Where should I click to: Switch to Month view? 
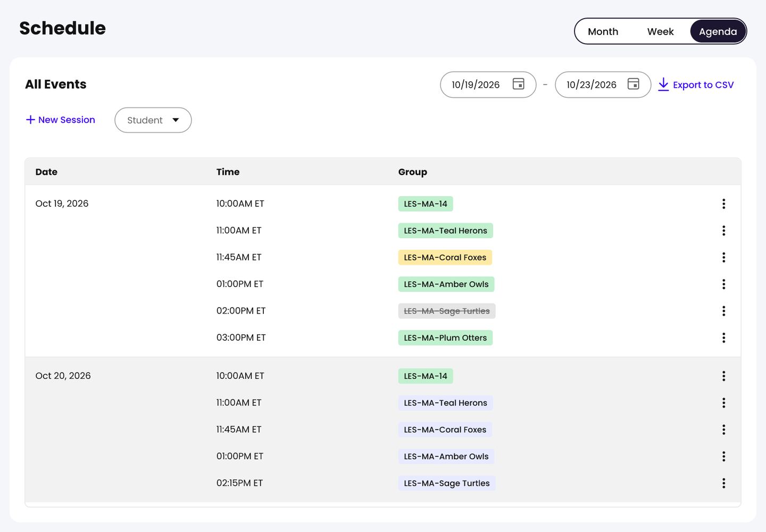pos(603,31)
